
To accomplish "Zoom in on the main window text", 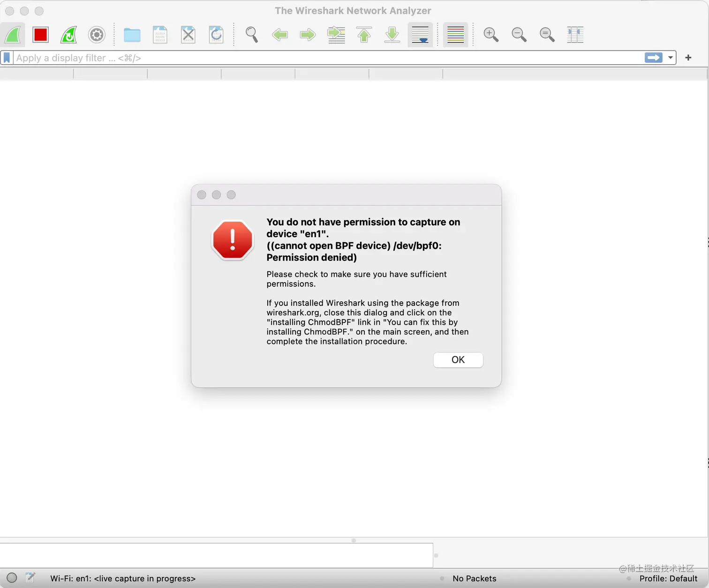I will click(x=491, y=35).
